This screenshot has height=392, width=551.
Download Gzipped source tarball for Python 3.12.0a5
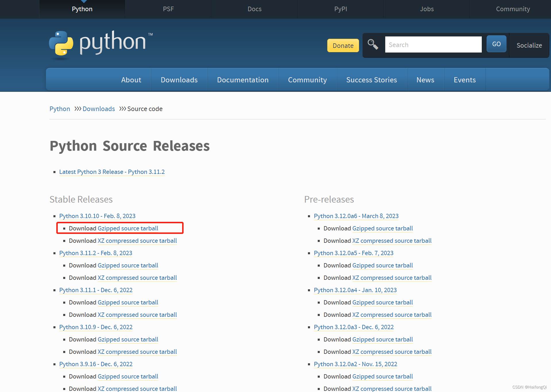382,265
